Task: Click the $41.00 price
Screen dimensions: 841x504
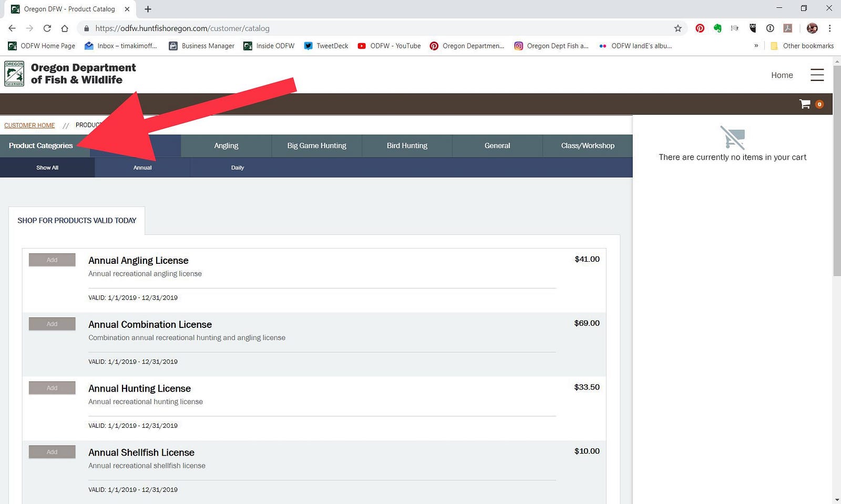Action: (587, 259)
